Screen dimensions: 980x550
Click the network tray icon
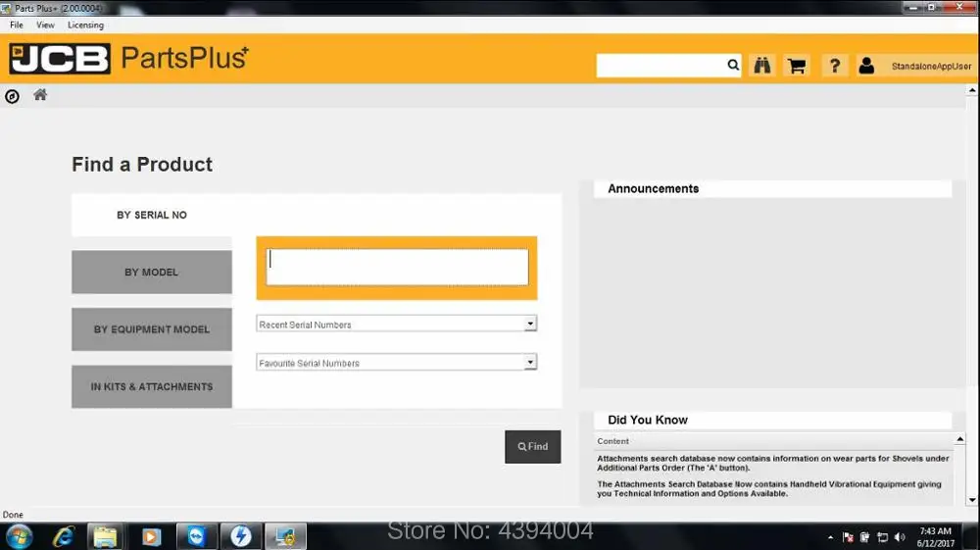coord(883,537)
